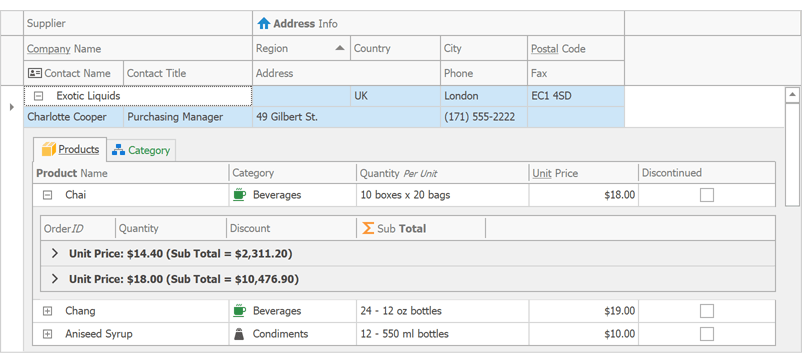The height and width of the screenshot is (363, 802).
Task: Click the yellow box Products tab icon
Action: click(49, 149)
